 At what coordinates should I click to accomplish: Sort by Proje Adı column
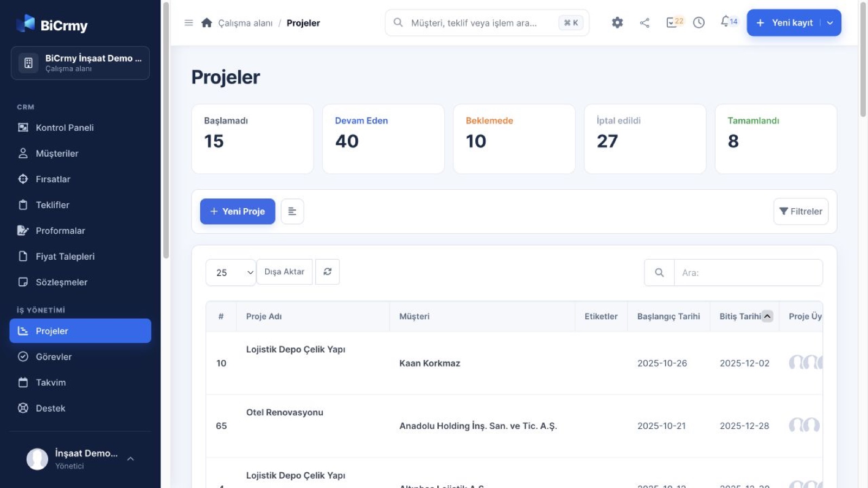313,316
